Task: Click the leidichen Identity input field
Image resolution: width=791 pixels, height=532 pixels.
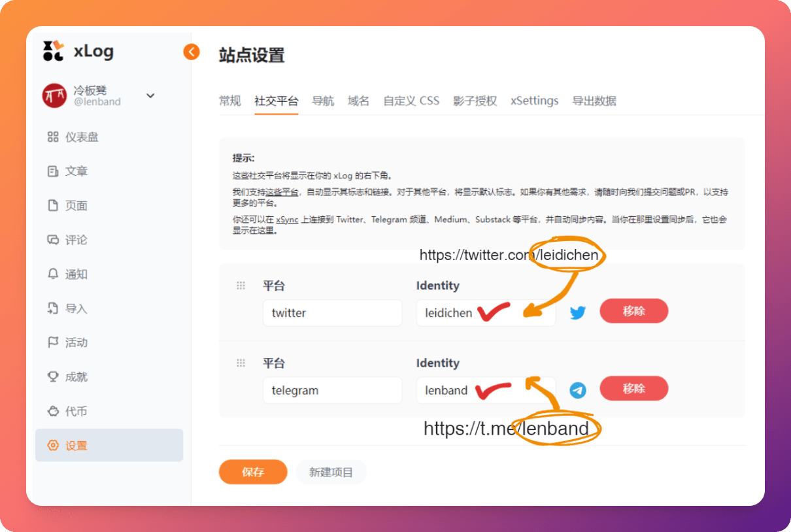Action: coord(486,313)
